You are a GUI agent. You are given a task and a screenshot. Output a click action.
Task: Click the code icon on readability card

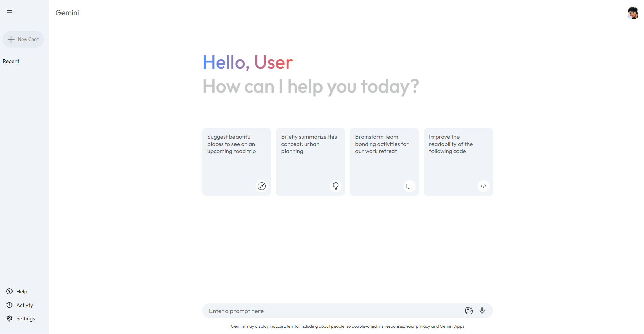(484, 186)
